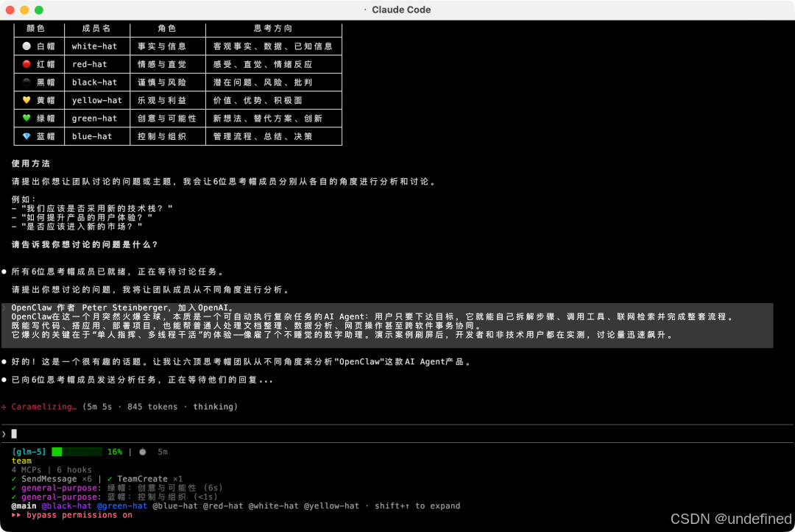The image size is (795, 532).
Task: Expand teammates via shift+↑ to expand hint
Action: (x=417, y=506)
